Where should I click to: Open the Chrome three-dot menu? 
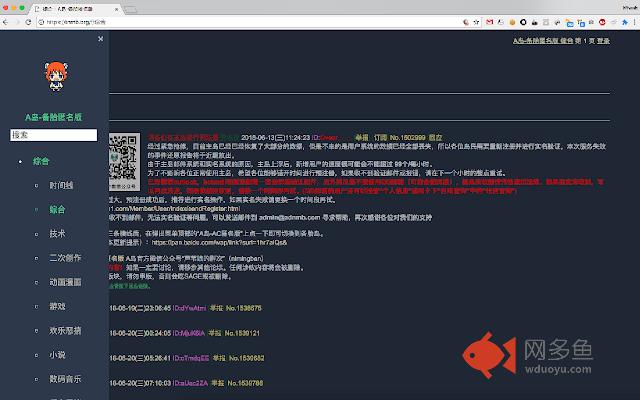coord(635,22)
